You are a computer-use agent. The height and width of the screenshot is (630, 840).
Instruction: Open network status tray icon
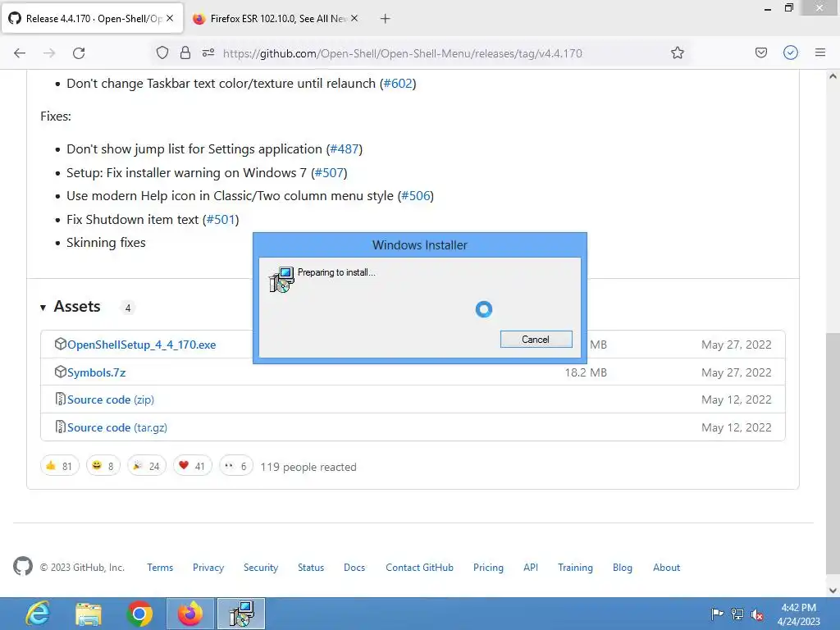(737, 614)
